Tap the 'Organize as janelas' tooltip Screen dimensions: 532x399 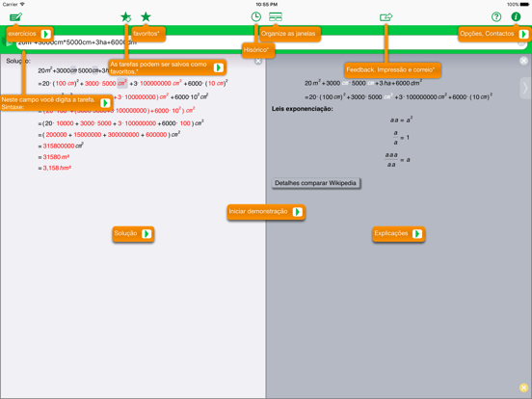click(x=290, y=34)
